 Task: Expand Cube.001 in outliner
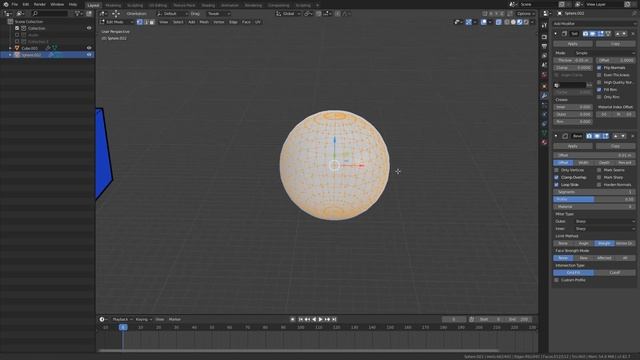click(x=10, y=48)
